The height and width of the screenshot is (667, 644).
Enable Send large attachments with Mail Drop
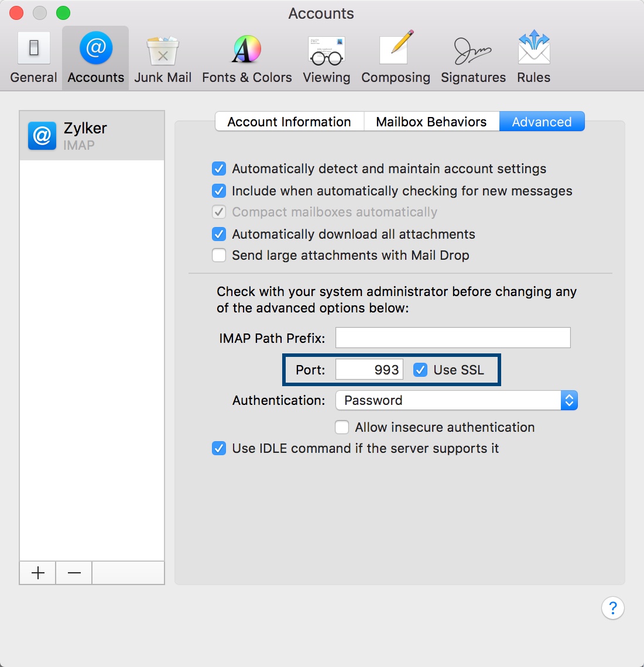point(218,255)
